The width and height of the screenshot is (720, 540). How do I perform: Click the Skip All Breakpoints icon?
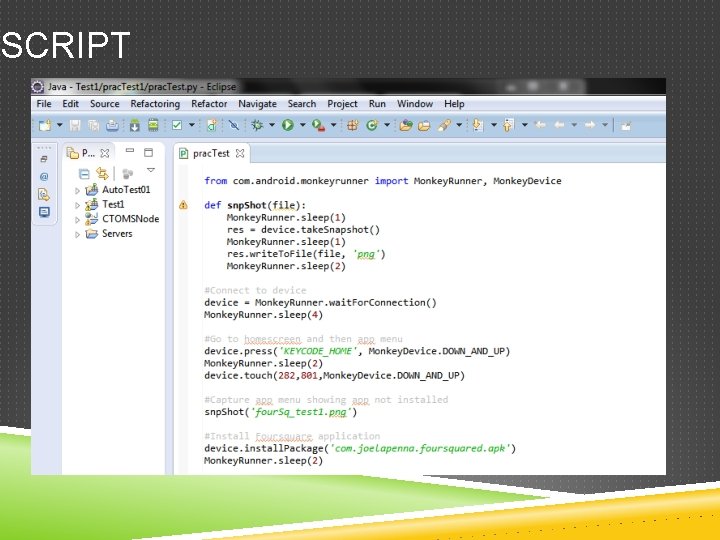pyautogui.click(x=234, y=125)
